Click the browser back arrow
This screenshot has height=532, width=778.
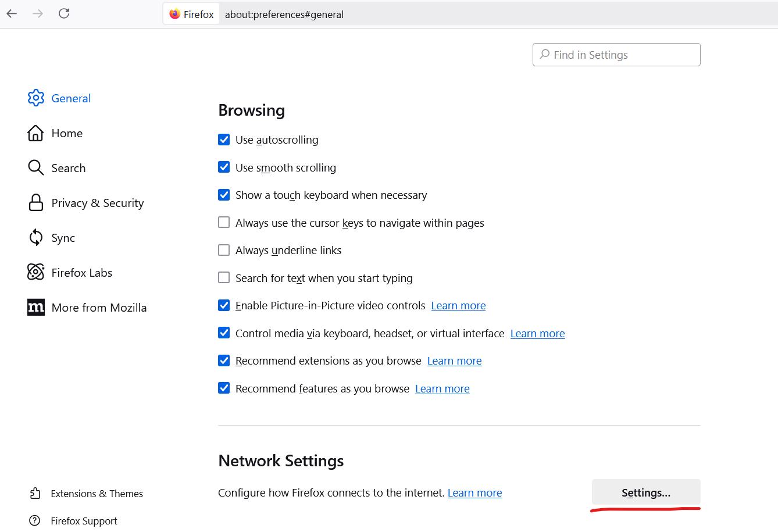click(x=12, y=13)
